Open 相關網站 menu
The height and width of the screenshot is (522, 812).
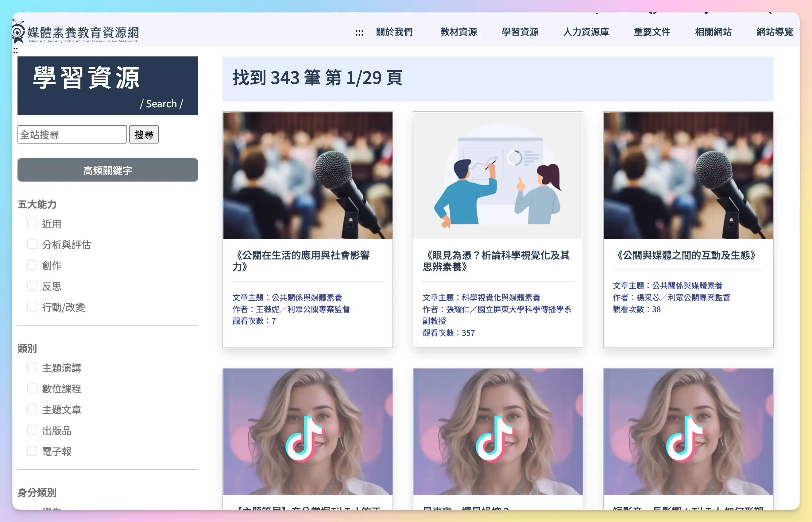(x=713, y=32)
